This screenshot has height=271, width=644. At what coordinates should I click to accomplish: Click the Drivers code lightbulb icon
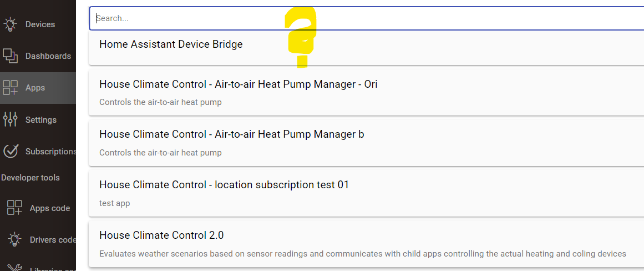tap(14, 240)
